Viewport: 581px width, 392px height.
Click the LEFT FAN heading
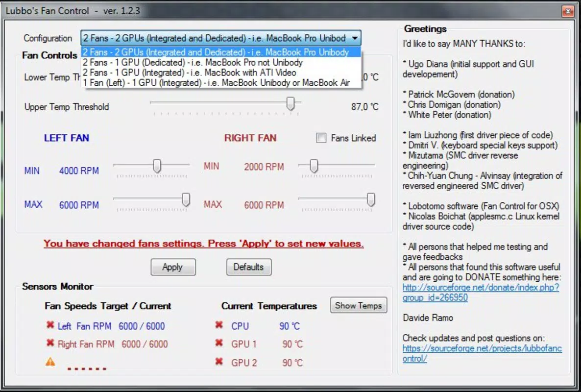pyautogui.click(x=67, y=138)
